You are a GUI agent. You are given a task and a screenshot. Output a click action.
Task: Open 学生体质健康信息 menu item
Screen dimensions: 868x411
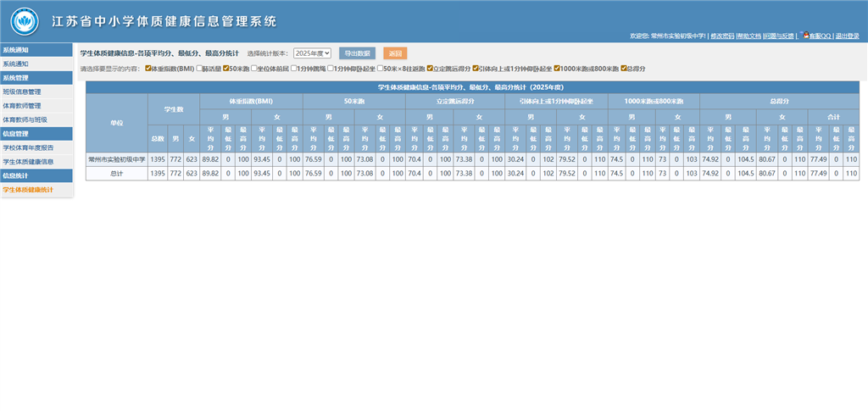click(x=27, y=161)
